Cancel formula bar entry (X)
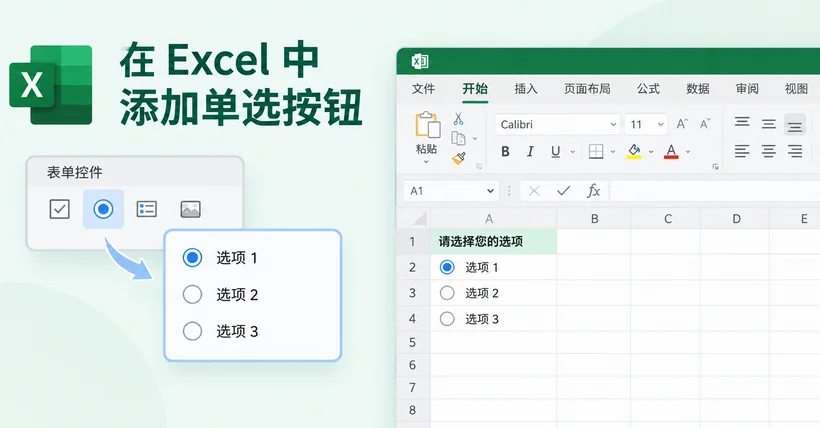This screenshot has height=428, width=820. coord(534,191)
